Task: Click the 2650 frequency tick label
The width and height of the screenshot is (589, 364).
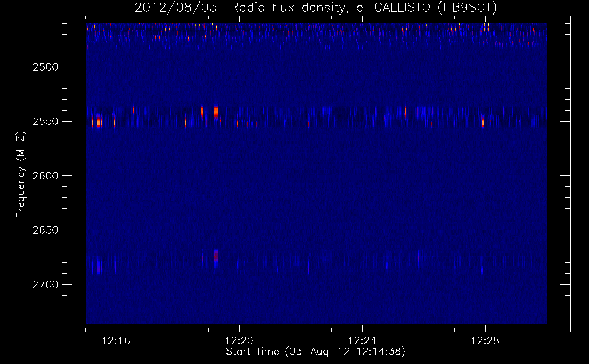Action: coord(46,230)
